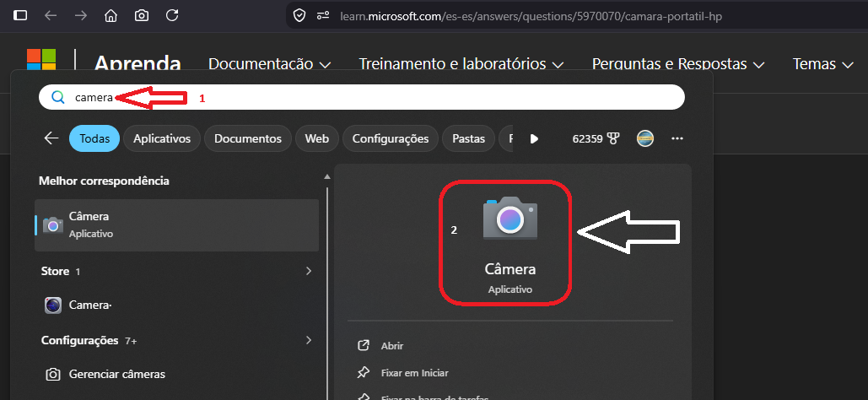This screenshot has height=400, width=868.
Task: Click the user profile avatar icon
Action: tap(645, 138)
